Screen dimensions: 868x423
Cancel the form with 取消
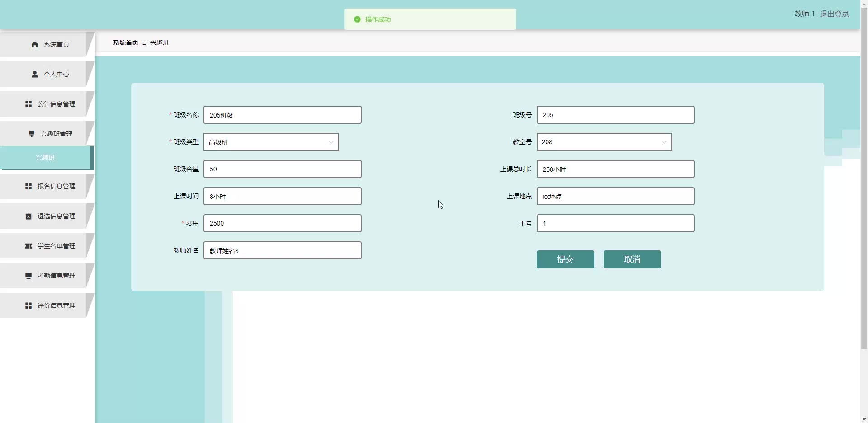632,259
